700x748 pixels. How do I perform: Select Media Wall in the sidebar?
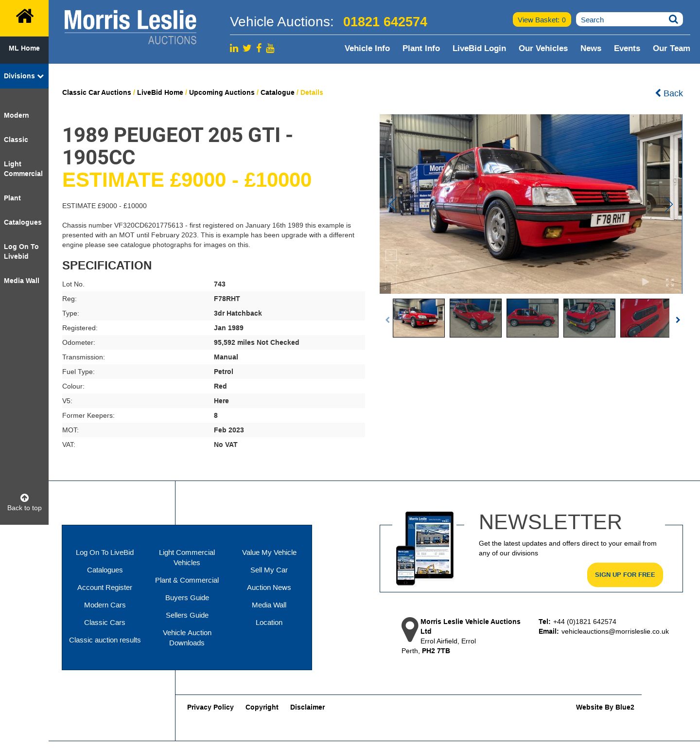[21, 281]
